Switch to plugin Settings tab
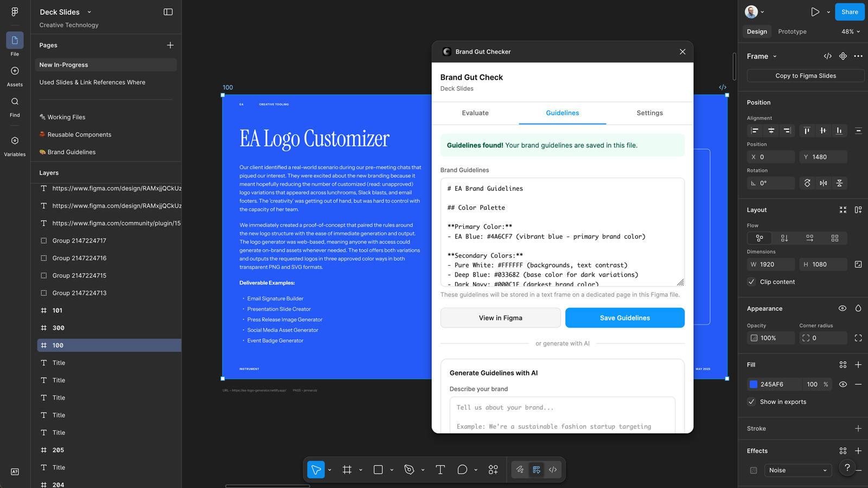The height and width of the screenshot is (488, 868). click(649, 113)
